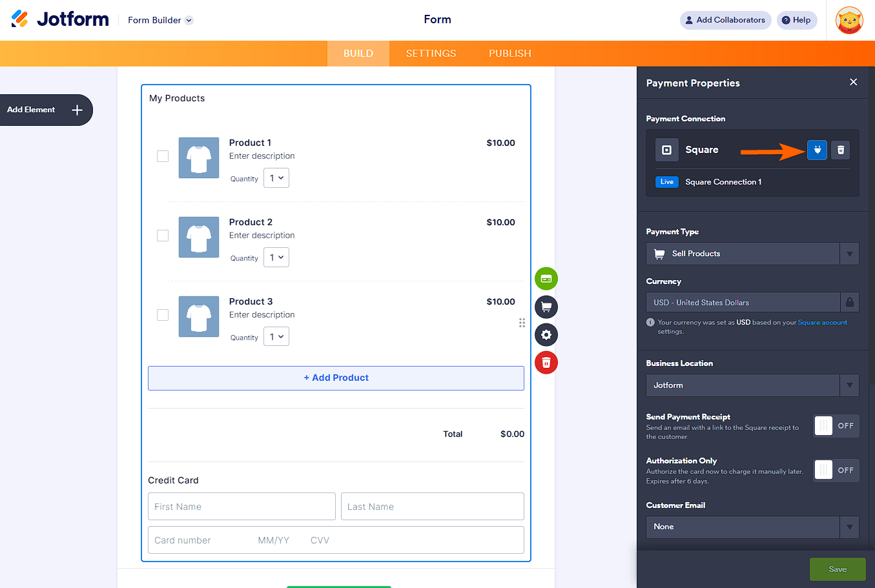Screen dimensions: 875x588
Task: Click the currency lock icon
Action: tap(850, 302)
